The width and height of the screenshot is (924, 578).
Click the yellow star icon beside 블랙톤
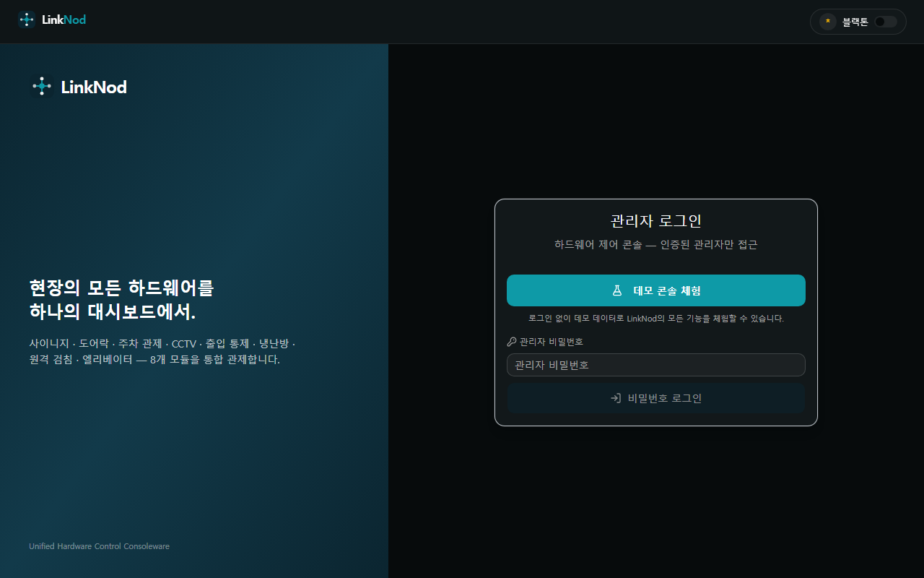827,22
